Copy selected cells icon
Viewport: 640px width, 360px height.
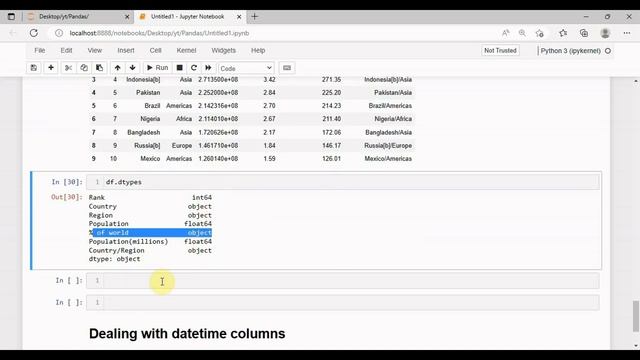coord(84,68)
